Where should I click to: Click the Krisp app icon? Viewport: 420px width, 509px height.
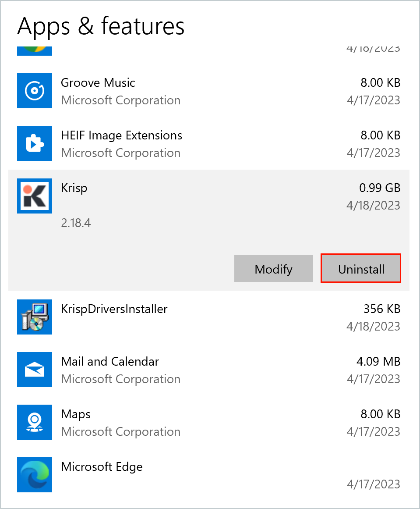pos(34,196)
